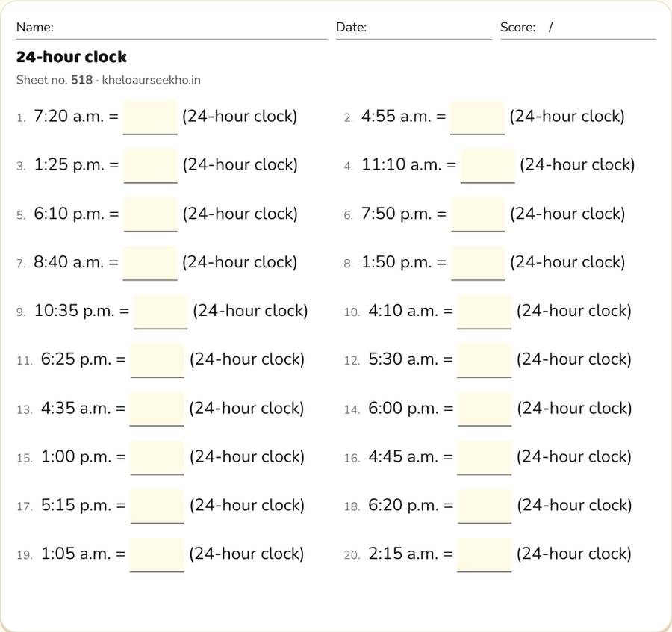Click the '11:10 a.m.' question text
Image resolution: width=672 pixels, height=632 pixels.
pyautogui.click(x=402, y=164)
